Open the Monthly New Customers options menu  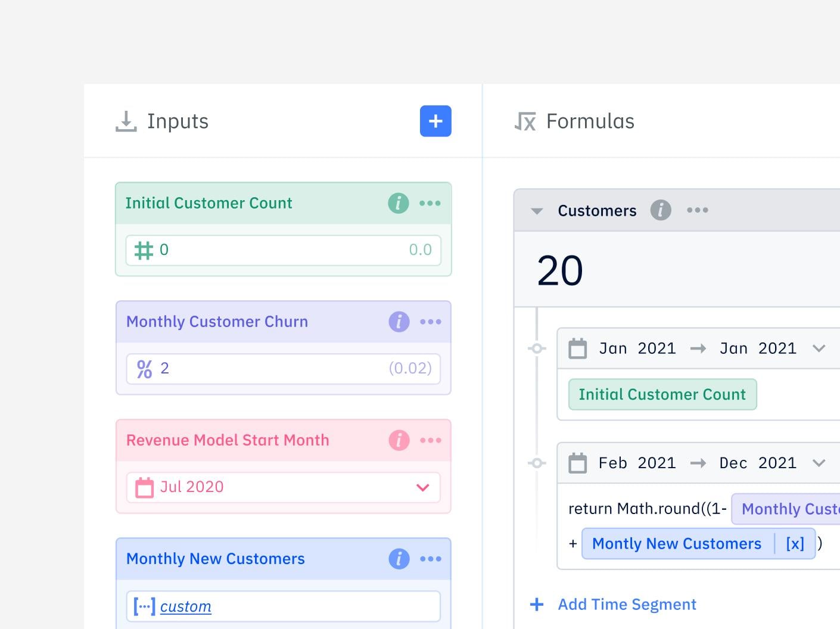tap(430, 559)
